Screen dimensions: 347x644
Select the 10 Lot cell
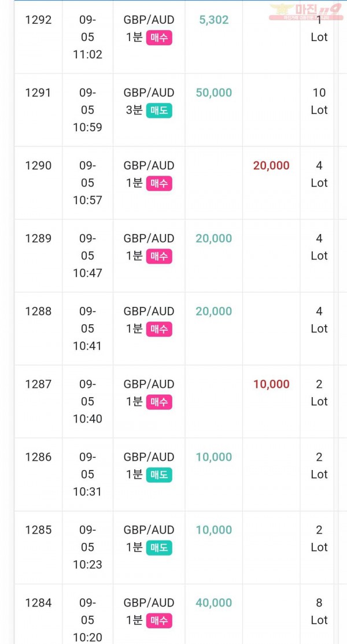[x=319, y=101]
